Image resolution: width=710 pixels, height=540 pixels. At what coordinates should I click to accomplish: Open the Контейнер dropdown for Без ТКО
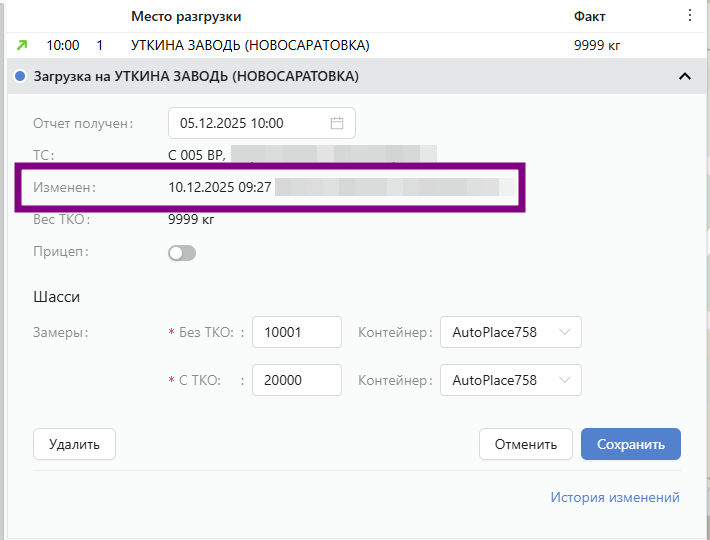510,332
